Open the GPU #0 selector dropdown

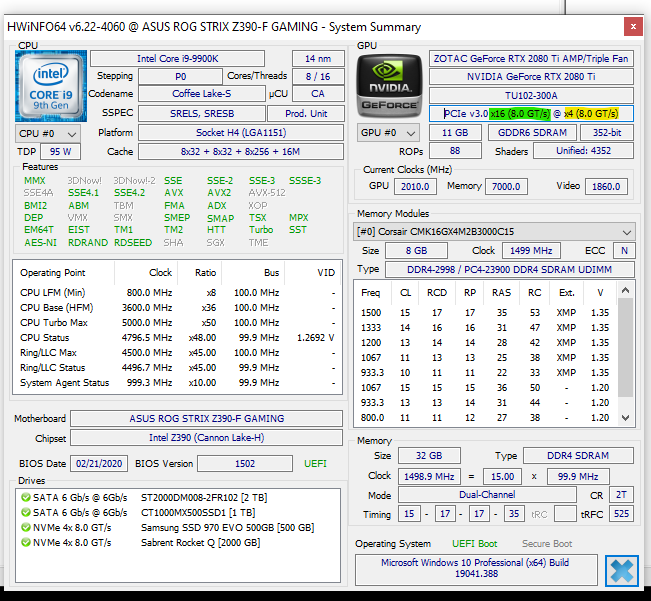click(388, 133)
